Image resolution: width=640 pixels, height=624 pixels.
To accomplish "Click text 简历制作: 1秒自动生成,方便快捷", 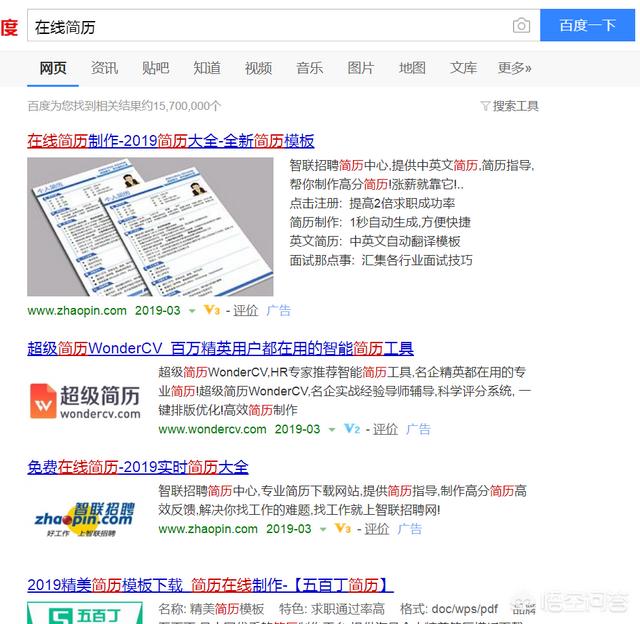I will click(x=380, y=222).
